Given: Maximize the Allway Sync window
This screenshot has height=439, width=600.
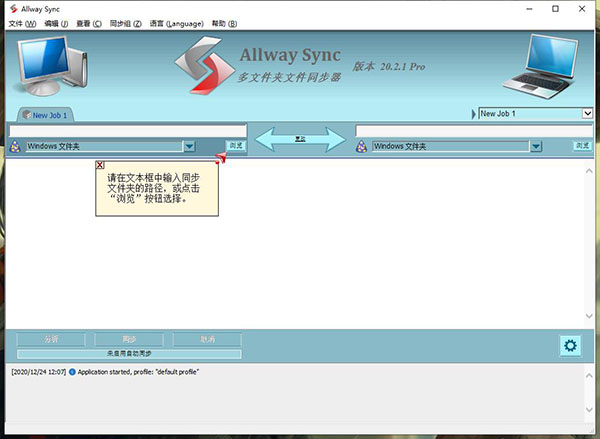Looking at the screenshot, I should (x=555, y=9).
